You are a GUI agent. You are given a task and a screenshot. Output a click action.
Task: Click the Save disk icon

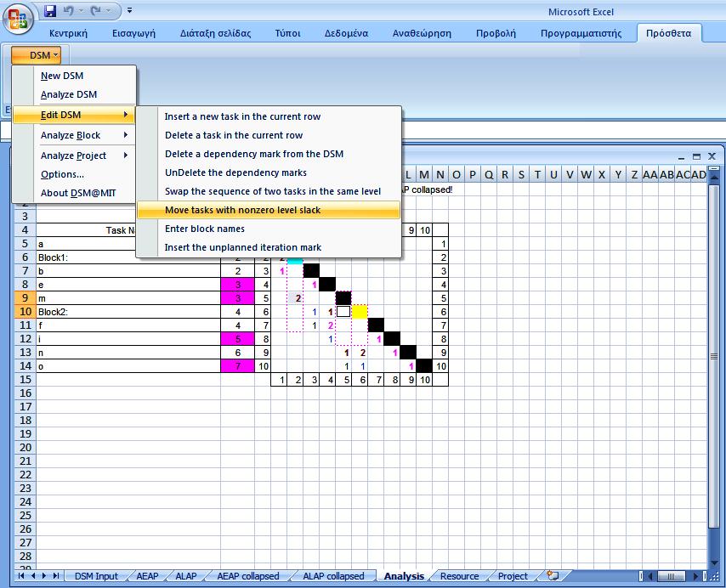(x=50, y=11)
